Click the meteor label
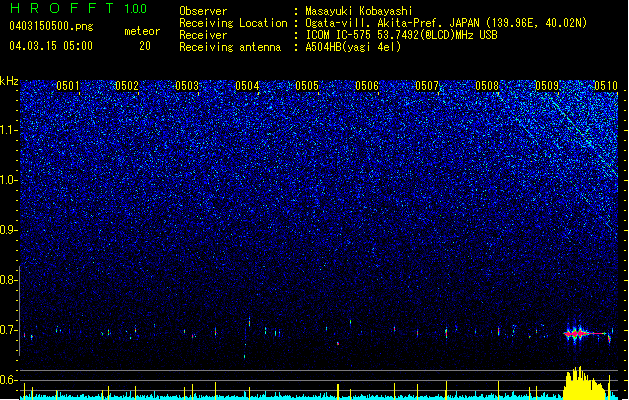Screen dimensions: 629x400 [x=142, y=31]
